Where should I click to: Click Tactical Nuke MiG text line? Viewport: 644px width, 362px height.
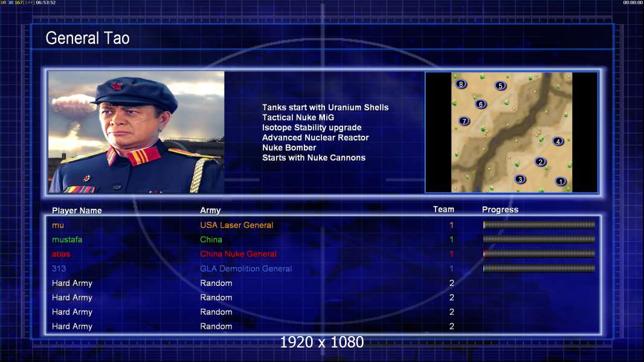pos(298,117)
